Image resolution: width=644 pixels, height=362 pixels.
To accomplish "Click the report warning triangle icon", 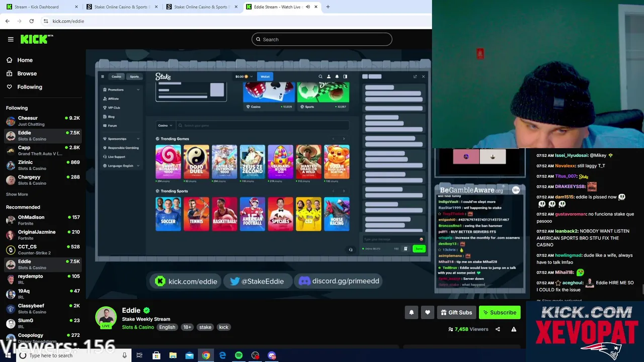I will coord(514,329).
